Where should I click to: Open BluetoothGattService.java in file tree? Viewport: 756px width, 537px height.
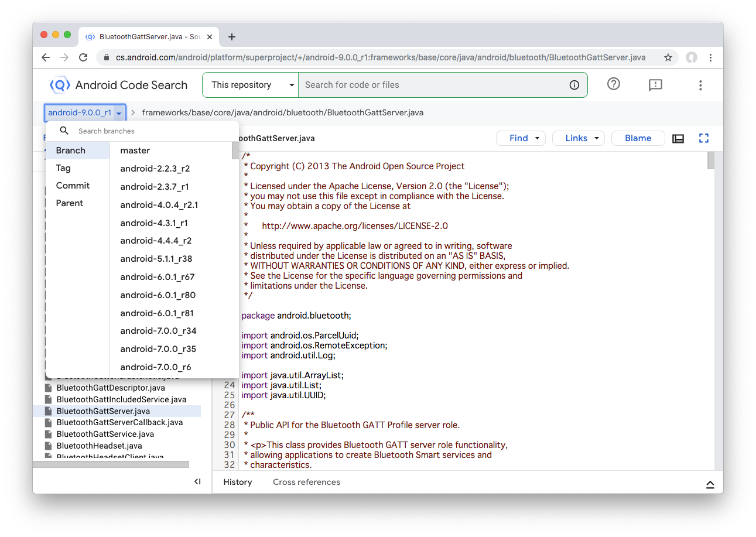(105, 434)
